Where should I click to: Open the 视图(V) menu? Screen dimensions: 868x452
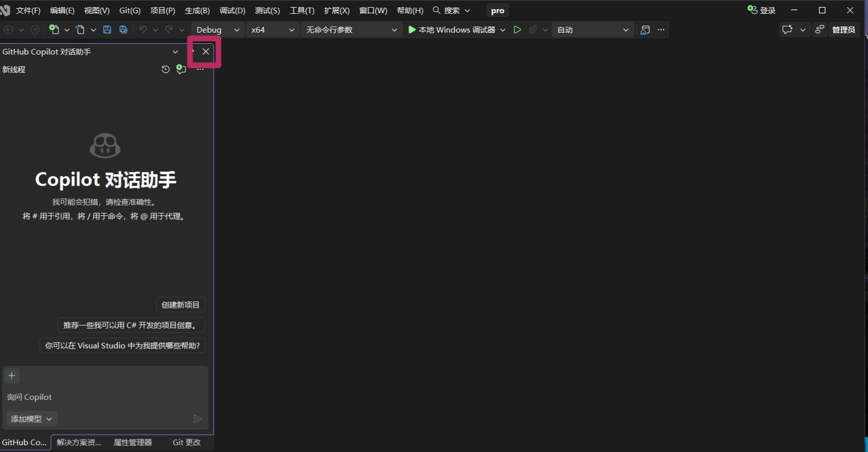[x=97, y=11]
